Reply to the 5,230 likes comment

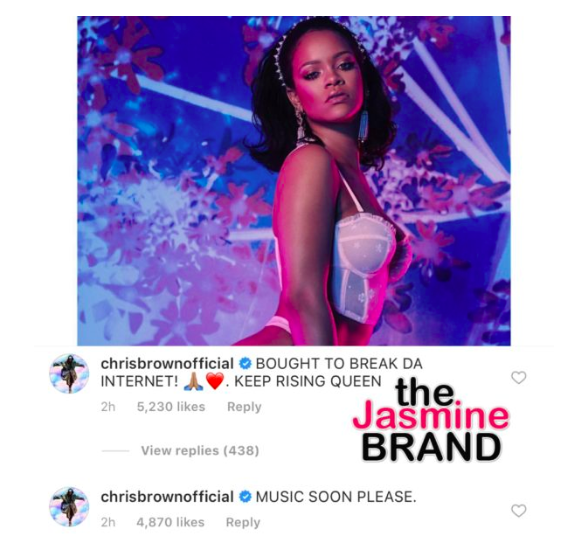[x=244, y=407]
